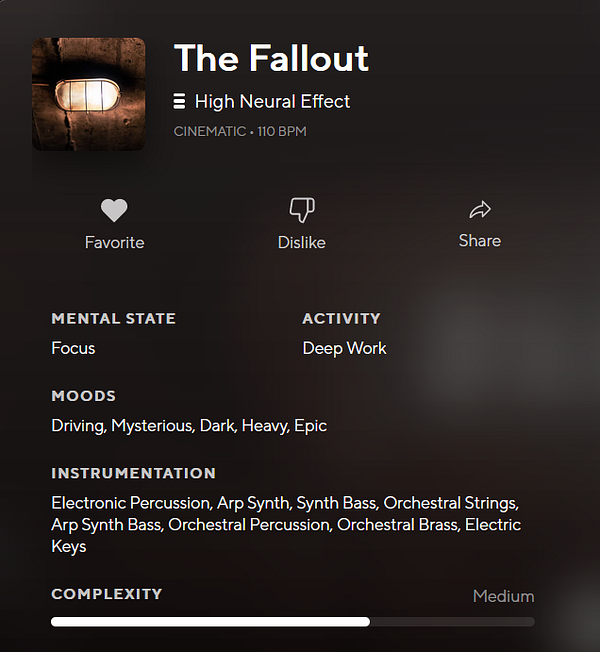Select the Focus mental state value
Image resolution: width=600 pixels, height=652 pixels.
click(73, 348)
